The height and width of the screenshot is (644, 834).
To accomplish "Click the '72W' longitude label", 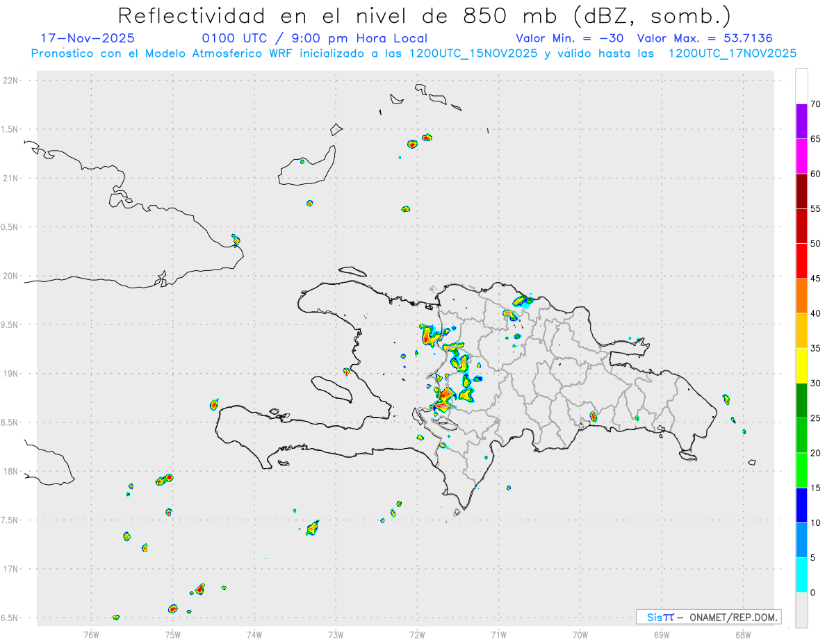I will (418, 634).
